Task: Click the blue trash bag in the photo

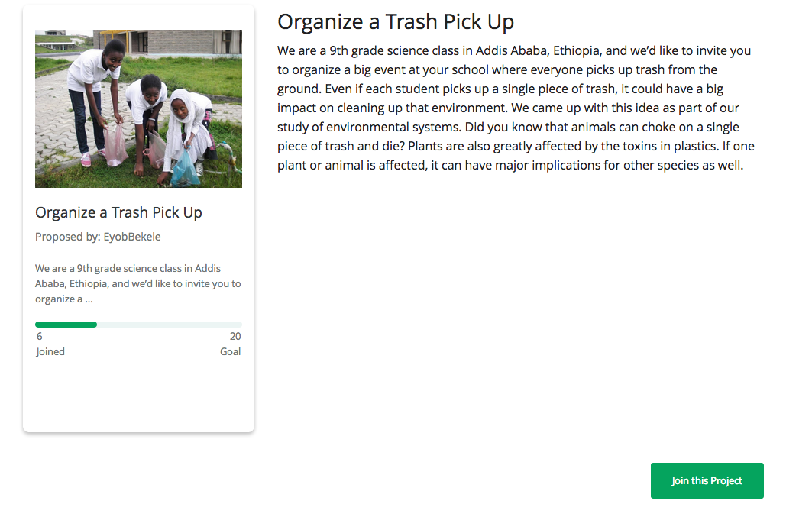Action: coord(185,168)
